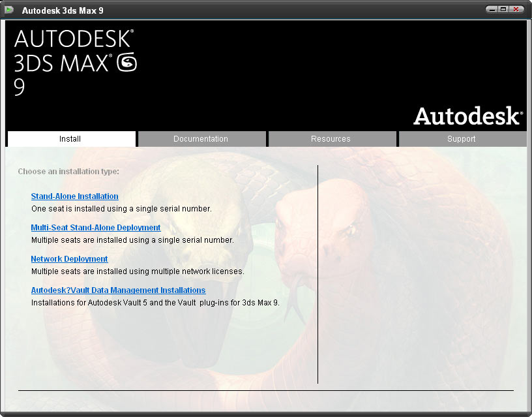Image resolution: width=532 pixels, height=417 pixels.
Task: Go to the Support tab
Action: (x=462, y=139)
